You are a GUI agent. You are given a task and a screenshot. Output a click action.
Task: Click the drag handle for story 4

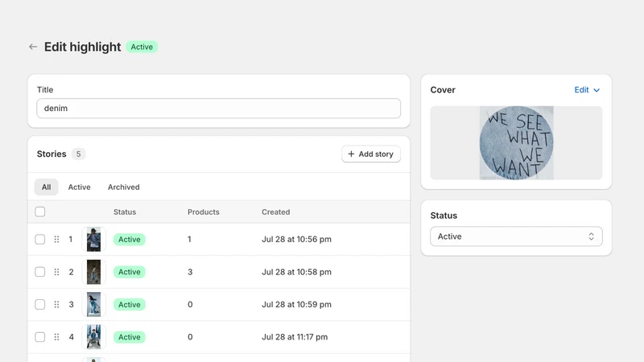[x=56, y=337]
